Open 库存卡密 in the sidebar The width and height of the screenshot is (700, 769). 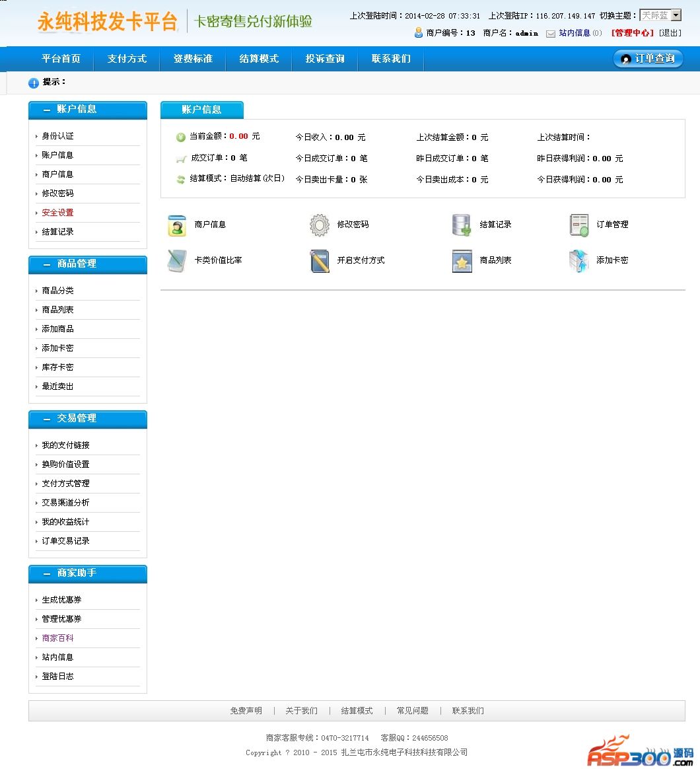58,367
